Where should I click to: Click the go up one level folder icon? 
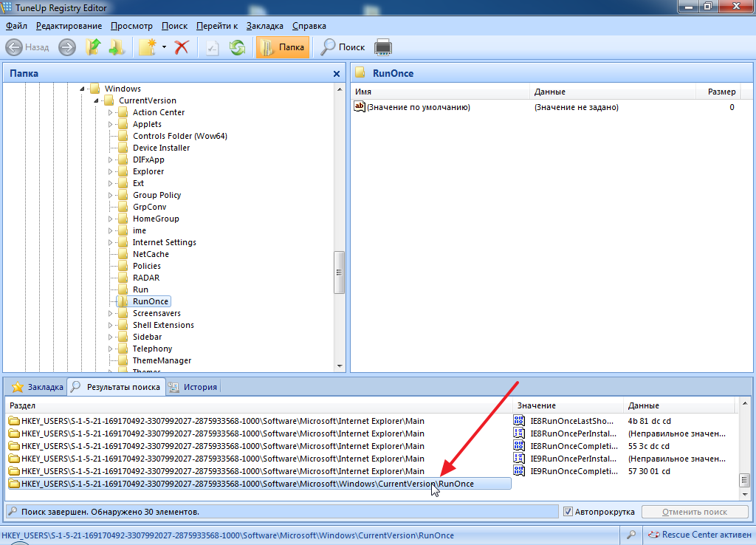pos(93,47)
